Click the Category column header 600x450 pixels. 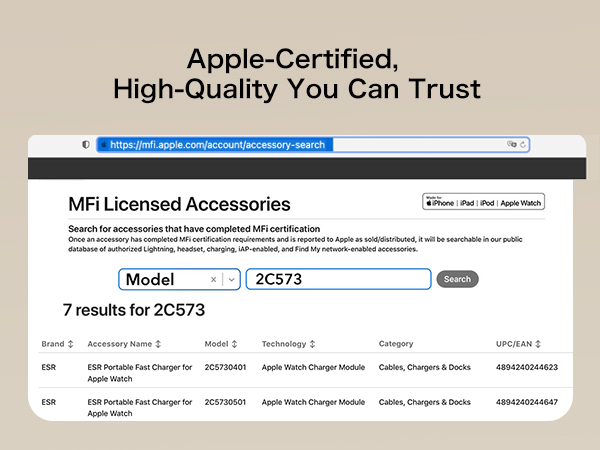coord(396,344)
